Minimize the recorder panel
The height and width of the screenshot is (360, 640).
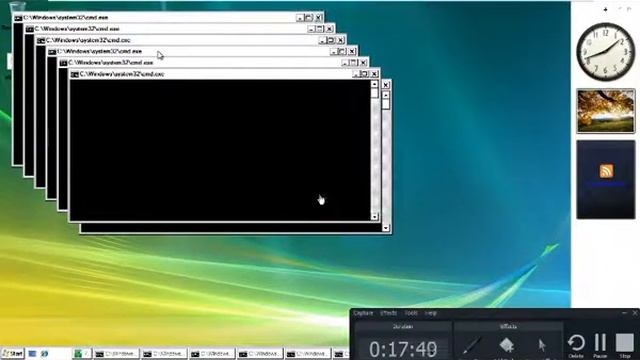pos(624,313)
